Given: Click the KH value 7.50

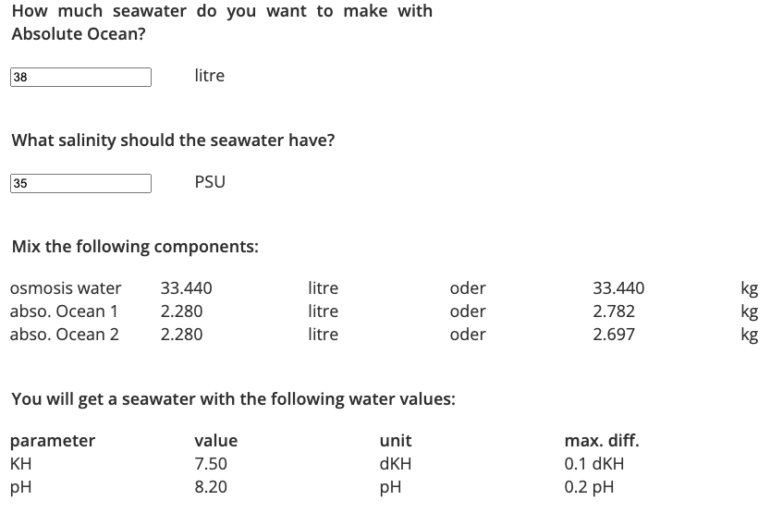Looking at the screenshot, I should [211, 464].
